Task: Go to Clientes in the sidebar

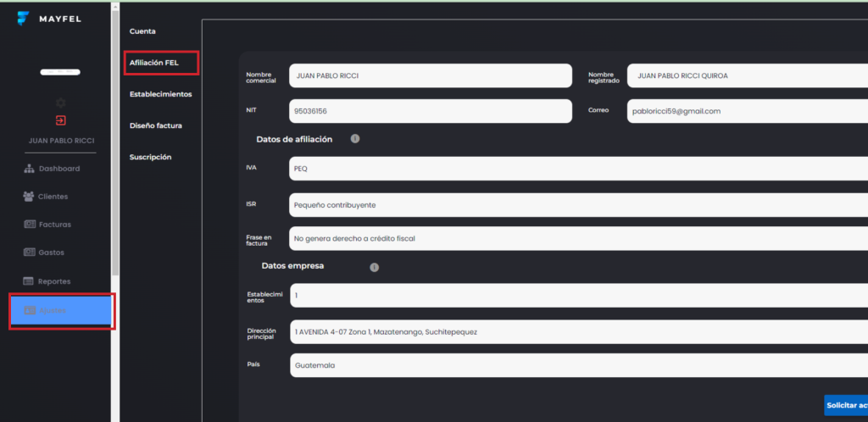Action: [x=47, y=197]
